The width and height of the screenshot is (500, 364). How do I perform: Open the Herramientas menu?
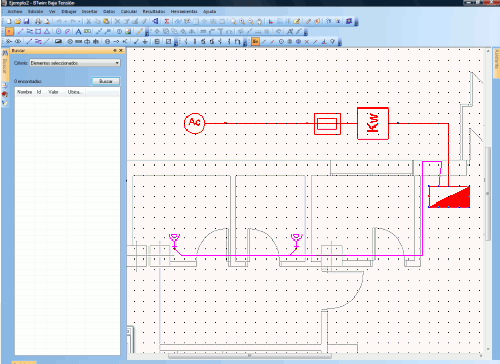pos(184,12)
